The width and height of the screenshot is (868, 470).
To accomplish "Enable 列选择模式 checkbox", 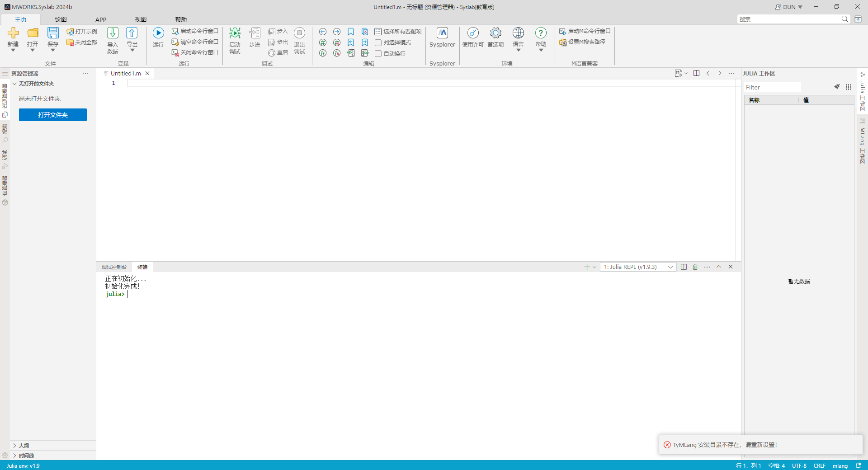I will click(x=378, y=42).
